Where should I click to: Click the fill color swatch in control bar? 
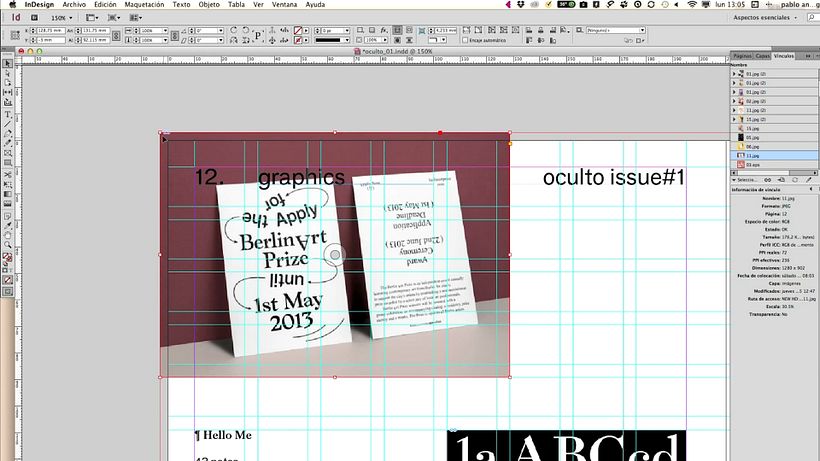[x=298, y=30]
